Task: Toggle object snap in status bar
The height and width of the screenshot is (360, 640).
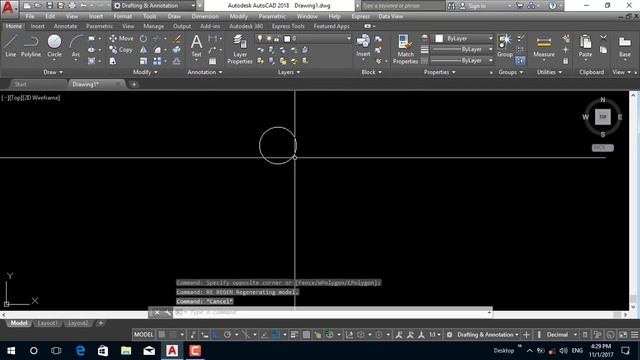Action: (276, 335)
